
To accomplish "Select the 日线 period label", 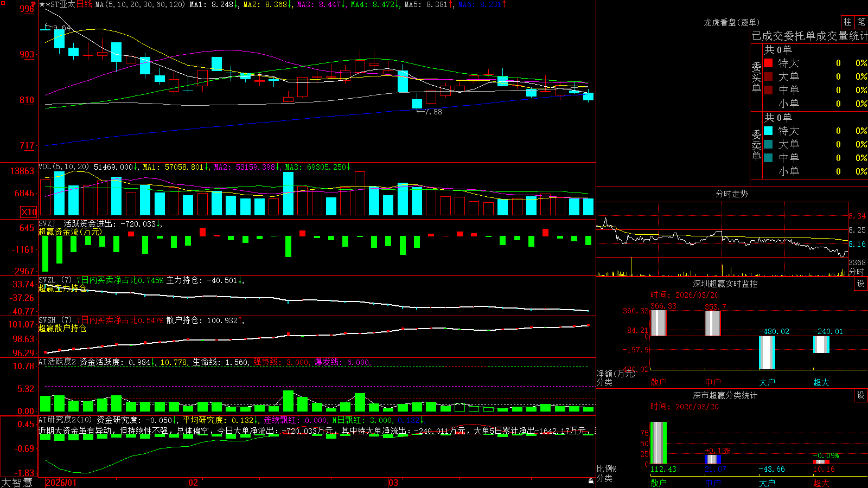I will click(84, 4).
